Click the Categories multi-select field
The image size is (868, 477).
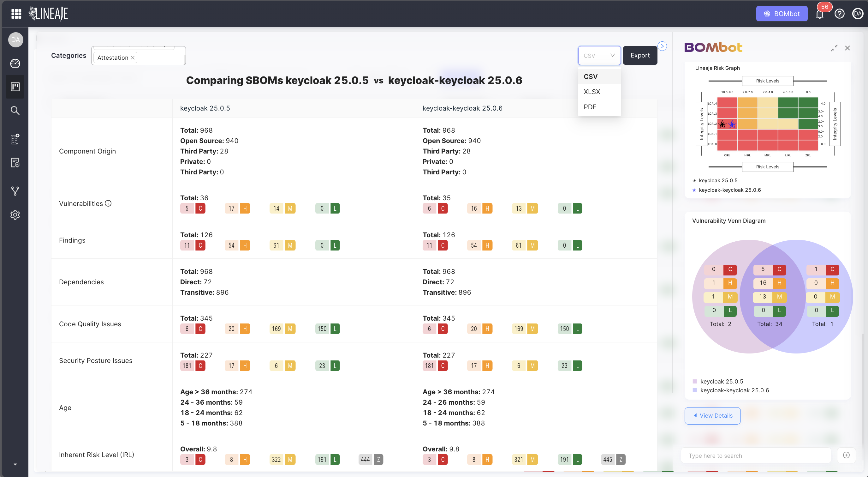click(x=139, y=56)
